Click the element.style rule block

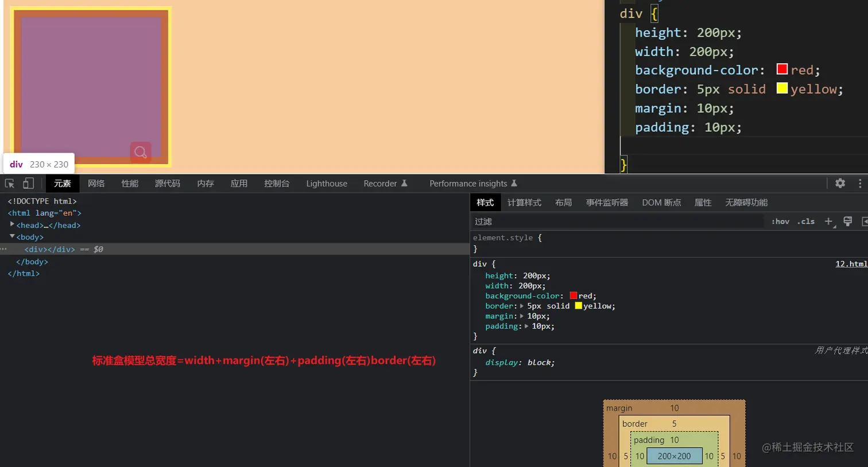point(669,243)
